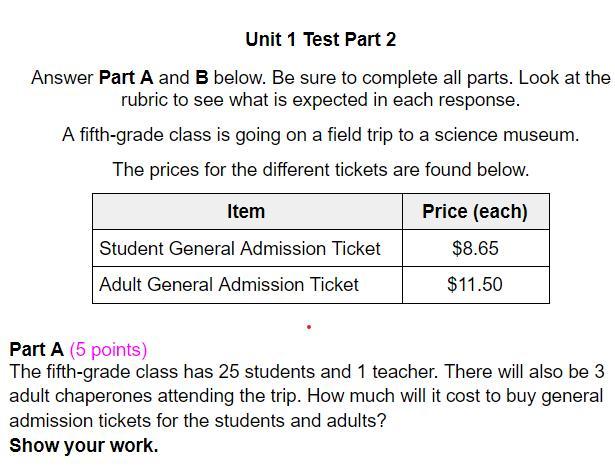Click the pink "(5 points)" text
615x468 pixels.
click(x=108, y=350)
